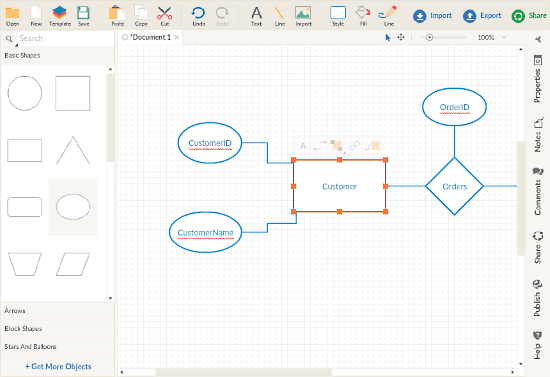Click the Paste clipboard icon
550x377 pixels.
(x=118, y=16)
